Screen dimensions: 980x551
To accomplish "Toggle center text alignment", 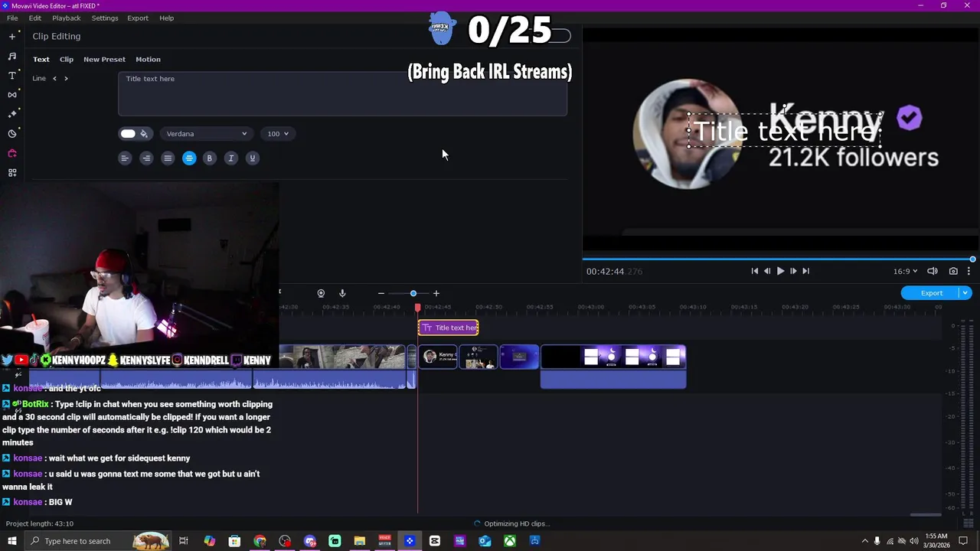I will click(189, 158).
